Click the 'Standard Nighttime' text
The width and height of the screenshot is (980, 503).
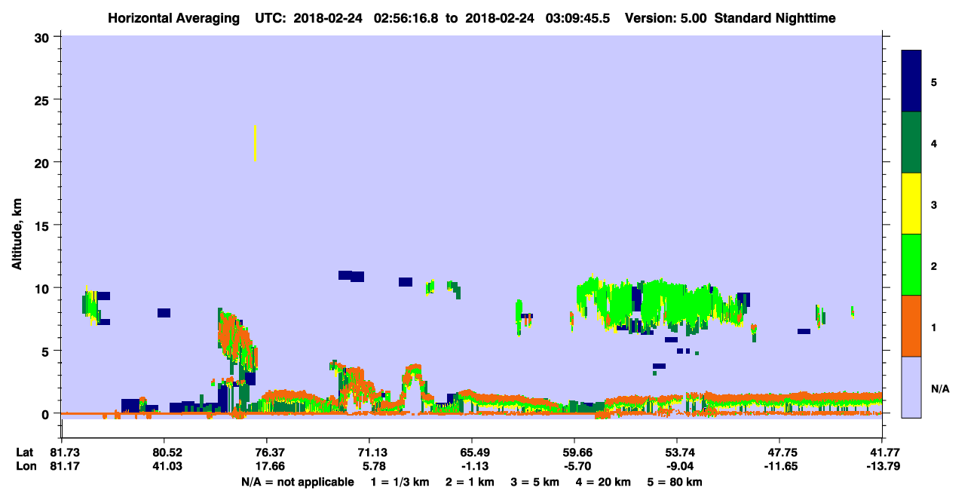(x=775, y=17)
